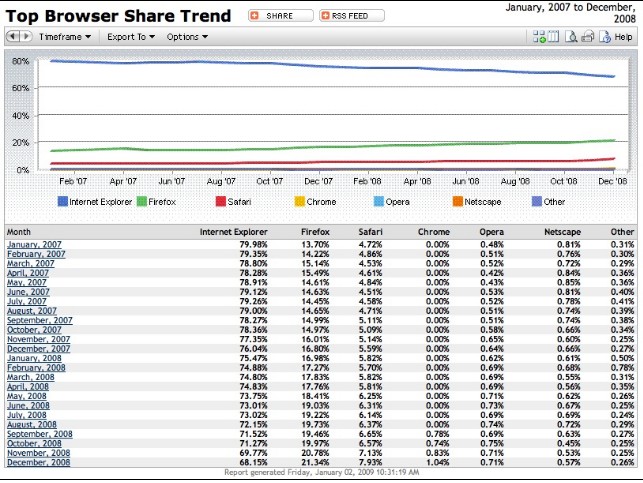Open the August, 2008 month link
Image resolution: width=643 pixels, height=483 pixels.
32,424
